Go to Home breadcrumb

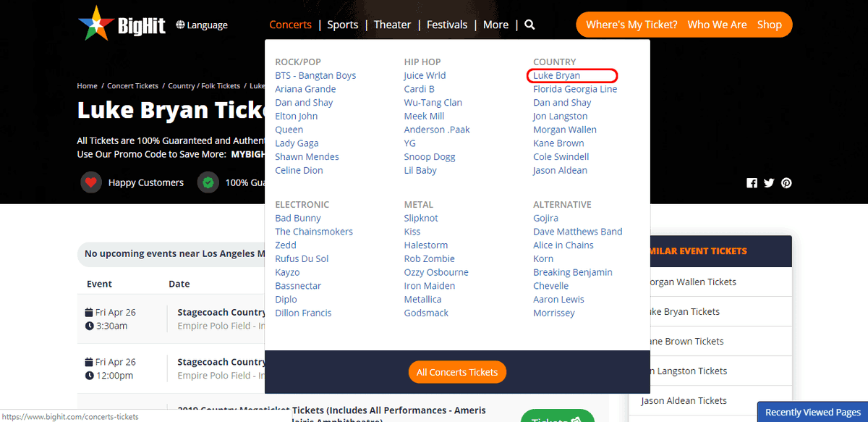click(88, 85)
